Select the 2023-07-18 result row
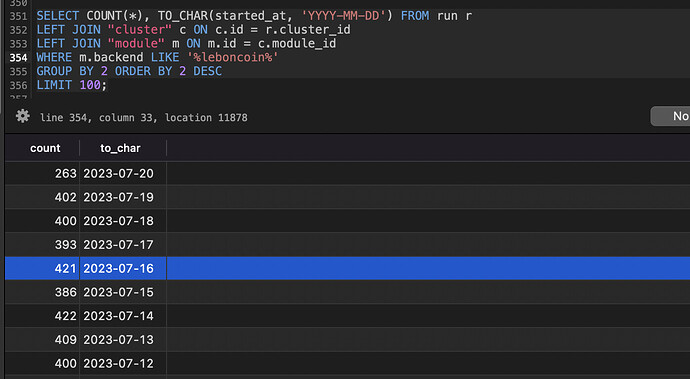The height and width of the screenshot is (379, 690). tap(348, 221)
